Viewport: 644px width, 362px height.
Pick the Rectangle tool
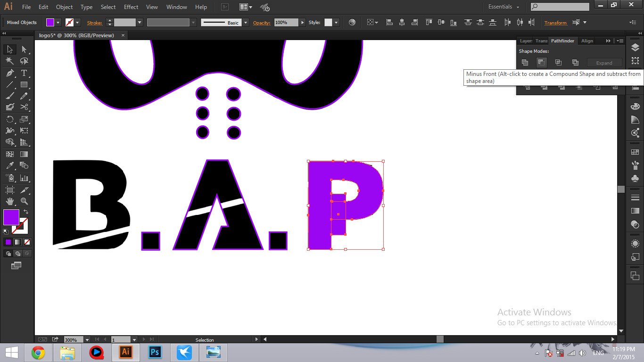coord(24,85)
